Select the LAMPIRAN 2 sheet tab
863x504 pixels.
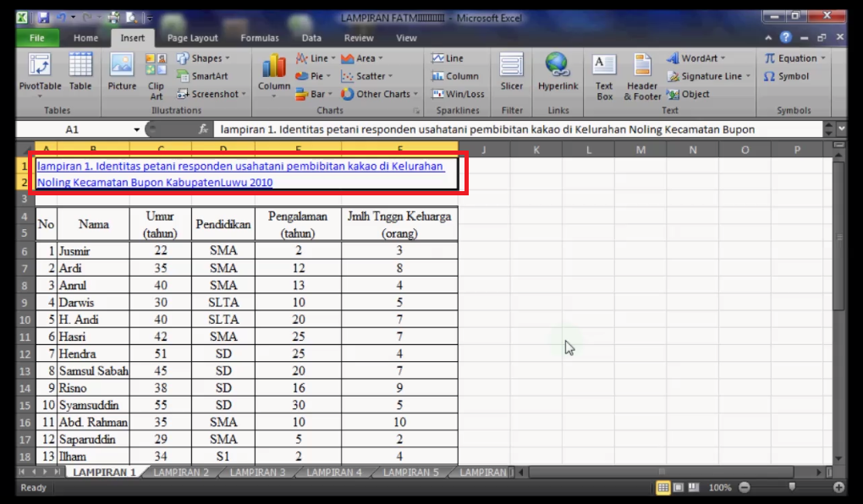click(181, 472)
